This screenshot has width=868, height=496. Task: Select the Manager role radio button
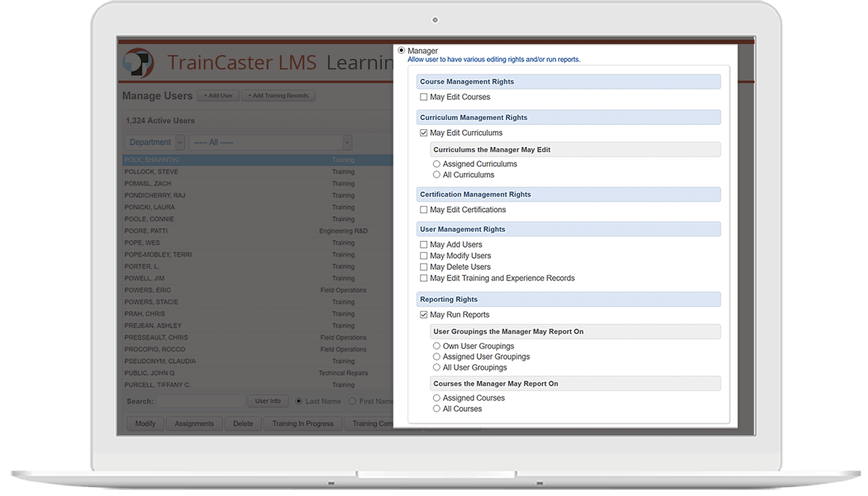pos(402,51)
